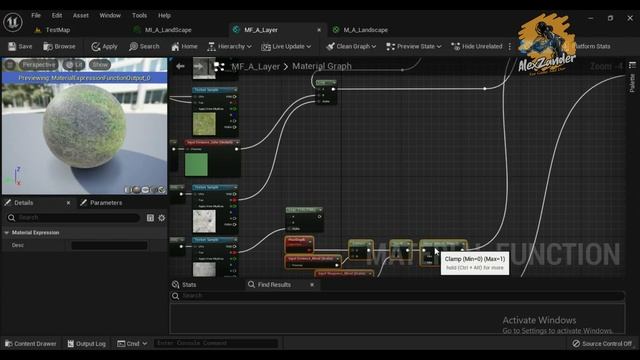
Task: Click the Desc text input field
Action: pyautogui.click(x=109, y=245)
